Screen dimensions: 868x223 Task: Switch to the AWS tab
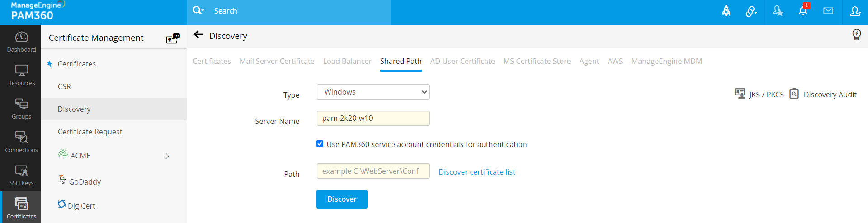tap(615, 61)
